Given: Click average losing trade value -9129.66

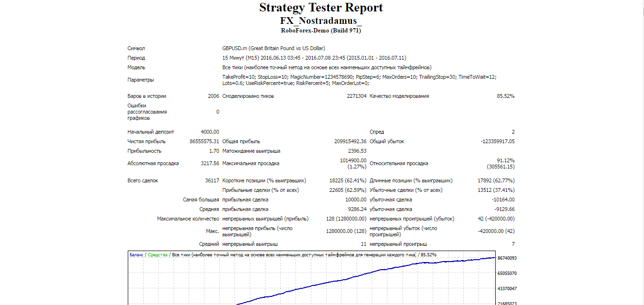Looking at the screenshot, I should click(x=505, y=209).
